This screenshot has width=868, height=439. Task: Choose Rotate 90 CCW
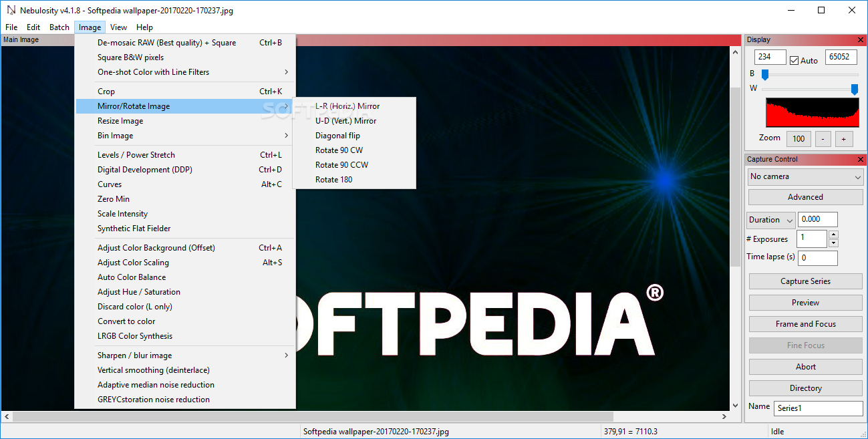coord(354,165)
